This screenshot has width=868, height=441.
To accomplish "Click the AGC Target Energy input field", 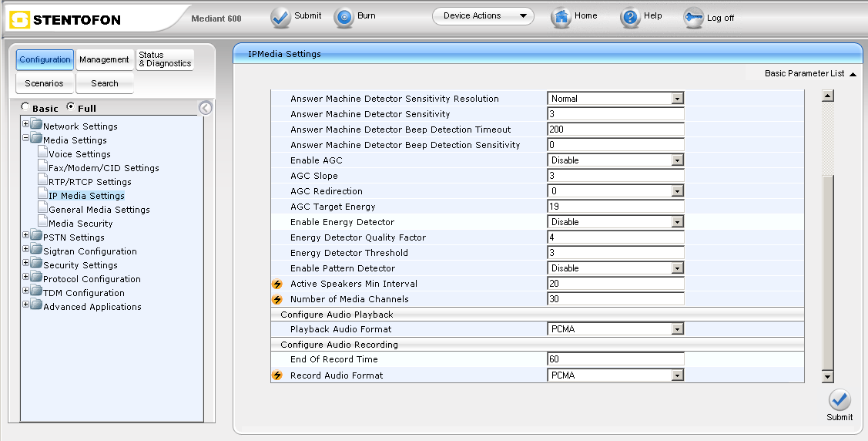I will coord(615,207).
